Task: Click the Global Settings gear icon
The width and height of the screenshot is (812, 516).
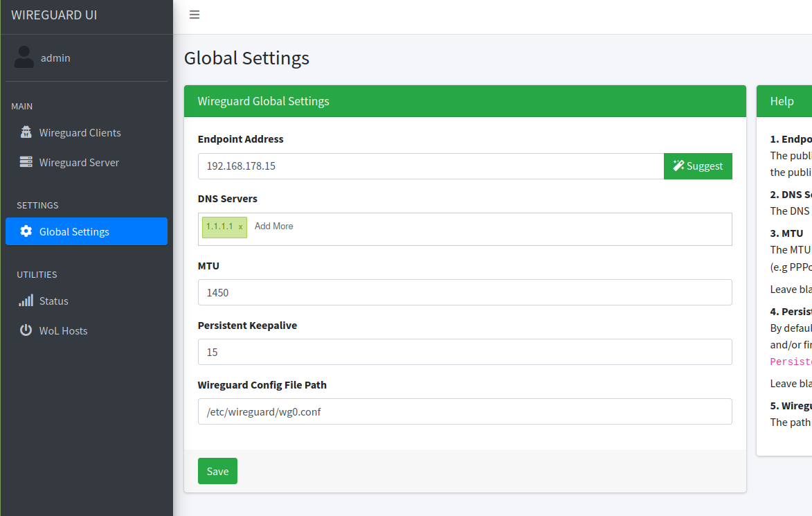Action: click(x=26, y=231)
